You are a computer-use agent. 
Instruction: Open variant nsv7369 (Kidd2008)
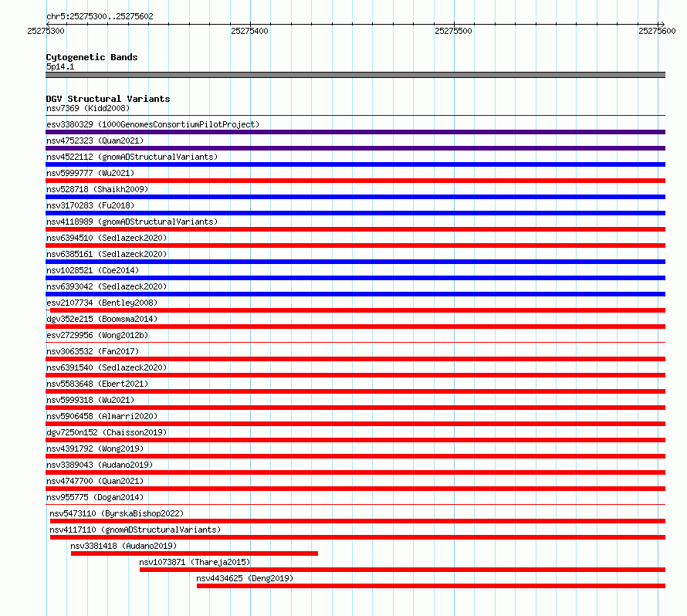(x=88, y=108)
